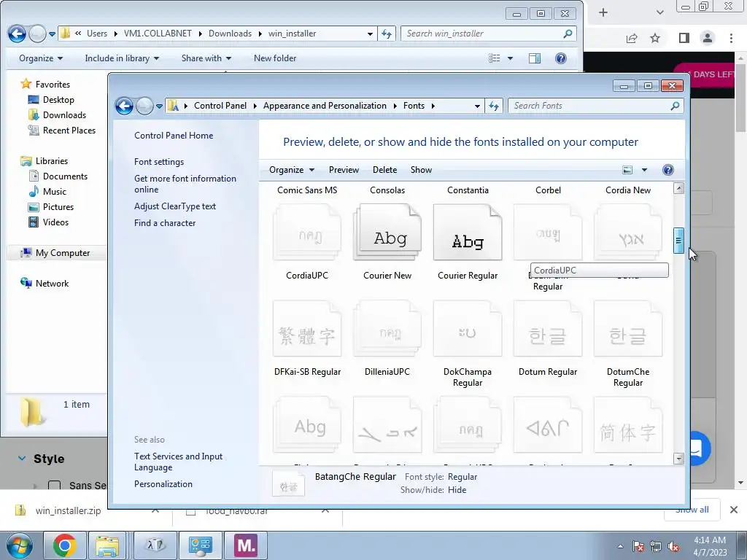The image size is (747, 560).
Task: Open Get more font information online
Action: [x=185, y=184]
